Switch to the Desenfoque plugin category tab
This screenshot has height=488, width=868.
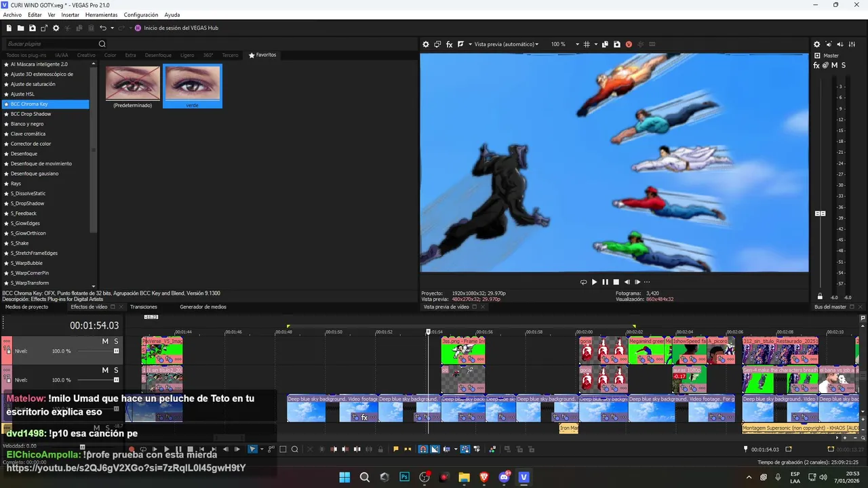click(x=158, y=55)
